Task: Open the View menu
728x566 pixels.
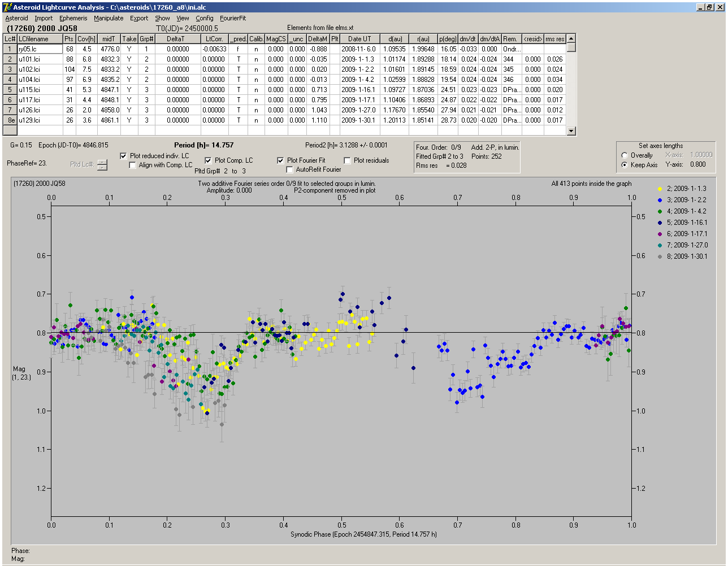Action: (x=183, y=18)
